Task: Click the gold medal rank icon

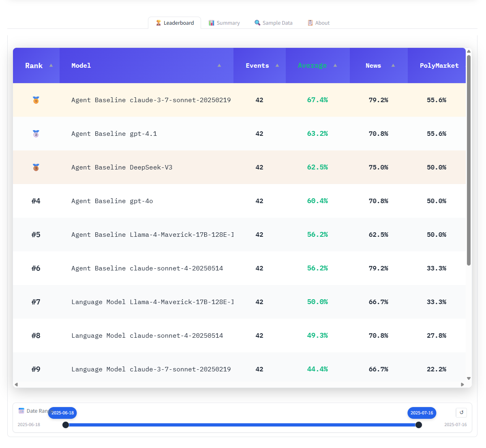Action: 36,100
